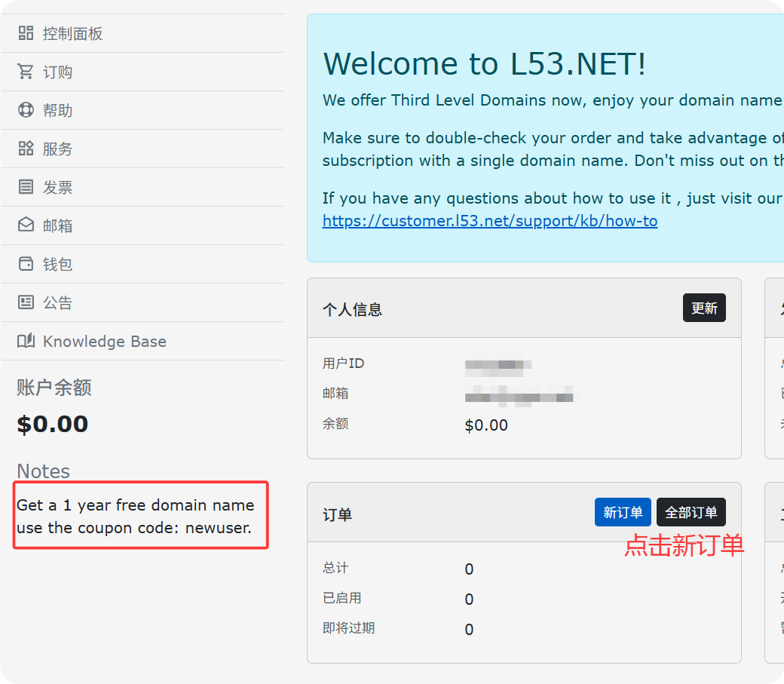
Task: Click the 服务 services icon
Action: tap(24, 149)
